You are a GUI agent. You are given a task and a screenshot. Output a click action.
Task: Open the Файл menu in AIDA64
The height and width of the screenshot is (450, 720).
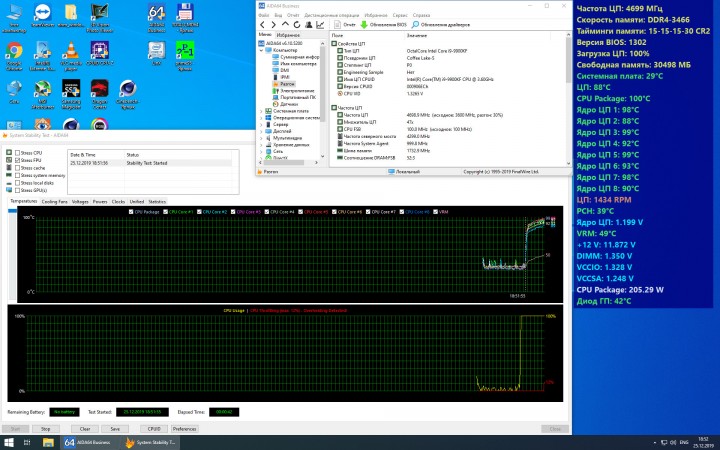(x=264, y=15)
